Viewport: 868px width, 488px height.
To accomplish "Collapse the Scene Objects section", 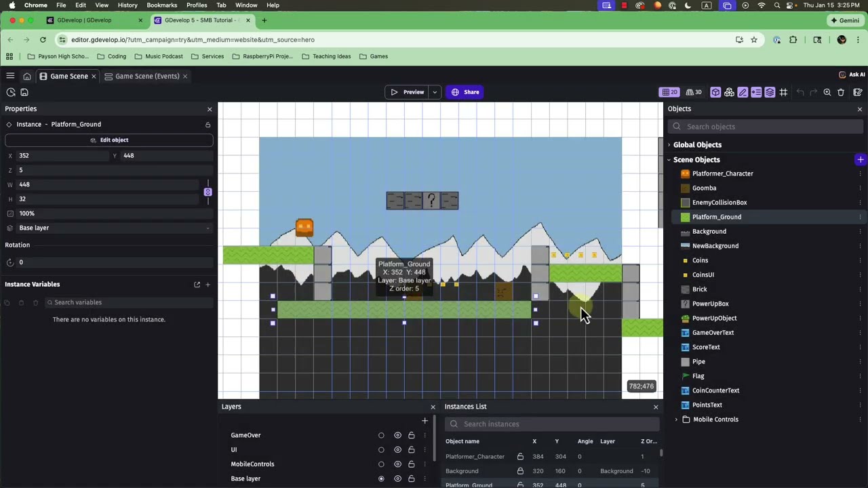I will click(x=669, y=160).
